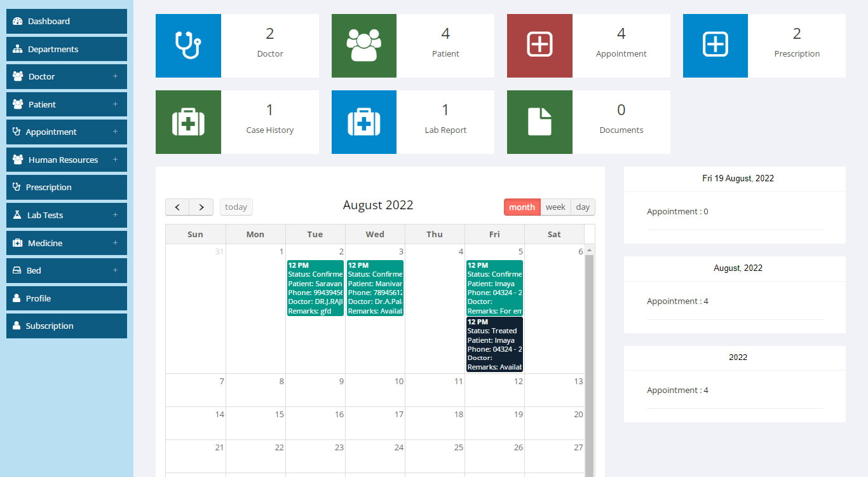This screenshot has height=477, width=868.
Task: Switch the calendar to week view
Action: [555, 207]
